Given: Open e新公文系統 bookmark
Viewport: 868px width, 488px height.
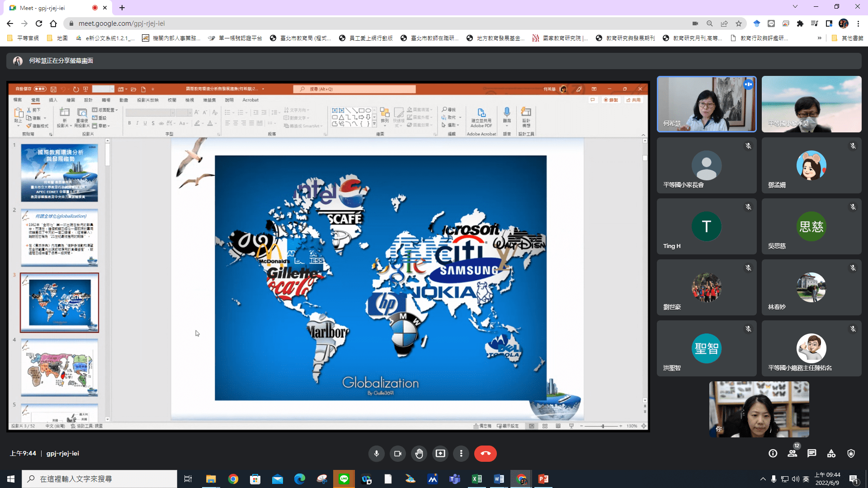Looking at the screenshot, I should tap(105, 38).
